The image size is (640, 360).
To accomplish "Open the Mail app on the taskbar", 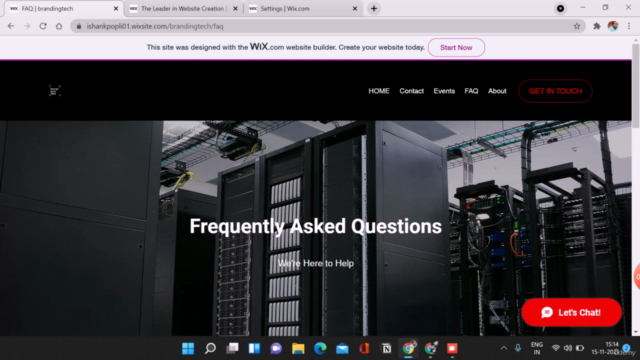I will [x=342, y=348].
